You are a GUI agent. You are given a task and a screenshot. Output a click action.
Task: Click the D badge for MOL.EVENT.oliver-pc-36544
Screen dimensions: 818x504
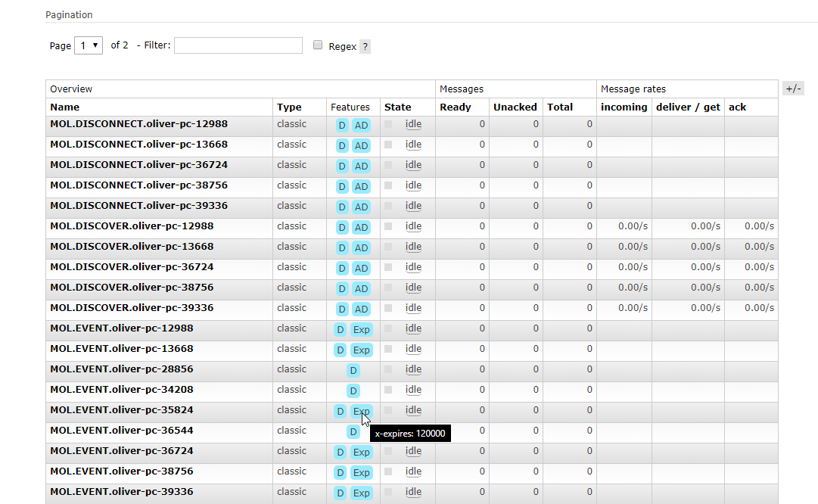[x=353, y=431]
